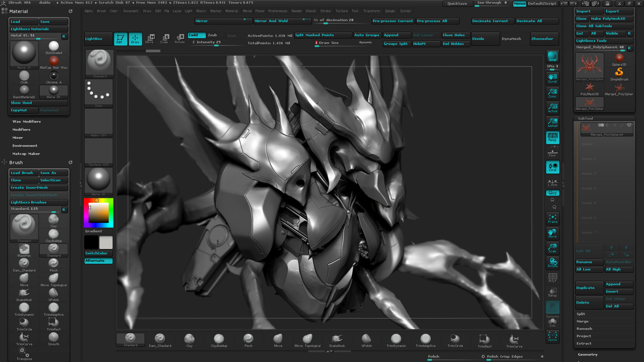The width and height of the screenshot is (644, 362).
Task: Toggle Local transformations button
Action: [x=553, y=167]
